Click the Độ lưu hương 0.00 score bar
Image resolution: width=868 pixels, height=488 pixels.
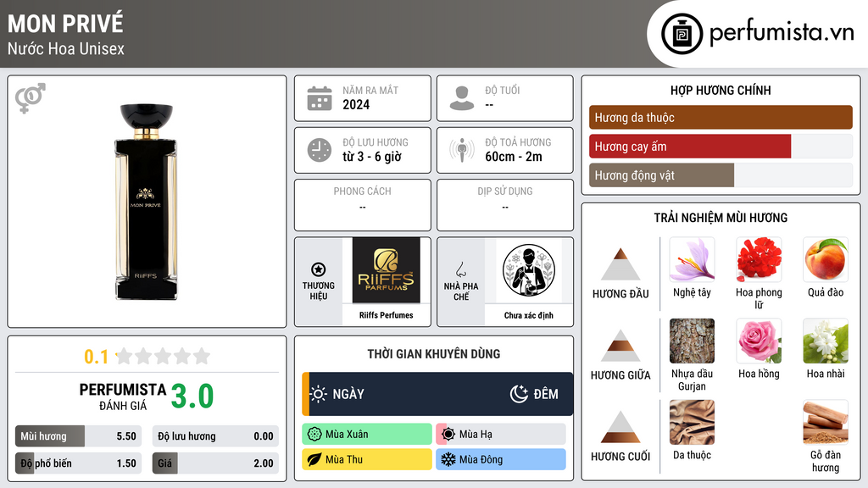pyautogui.click(x=215, y=436)
